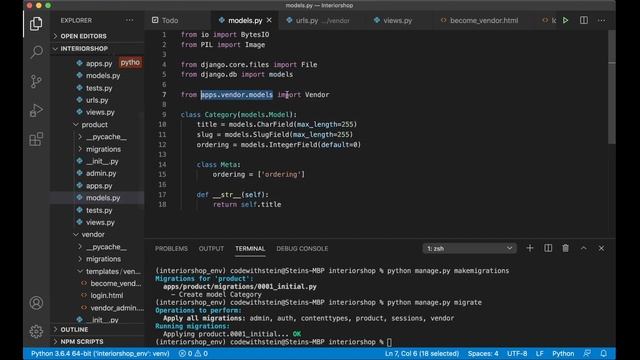Open the Output panel tab
Screen dimensions: 640x360
pos(211,249)
